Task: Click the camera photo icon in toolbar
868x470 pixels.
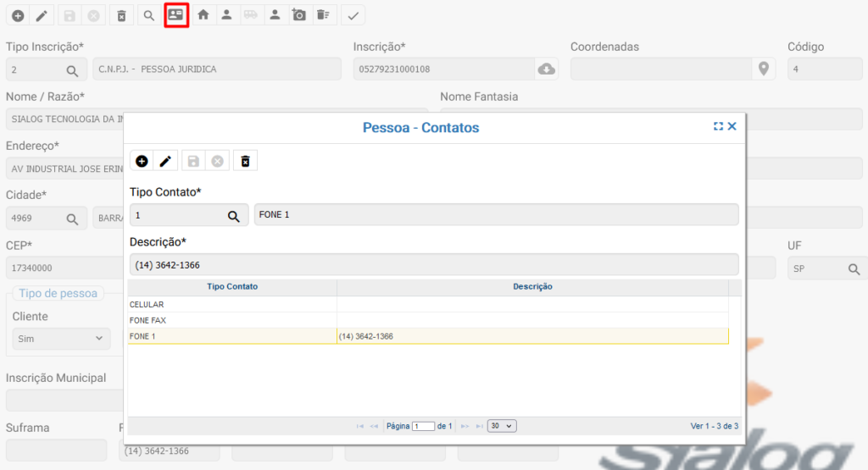Action: tap(298, 15)
